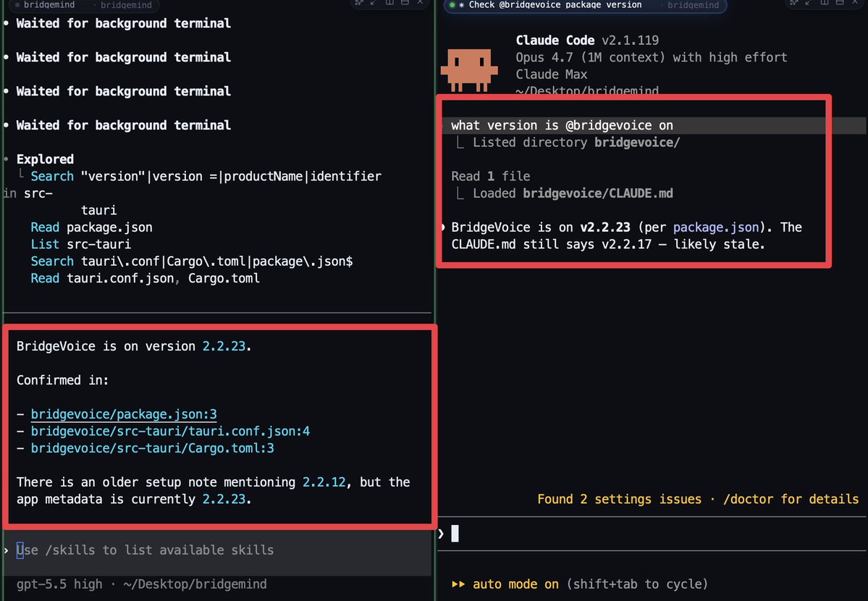Click the 'what version is @bridgevoice on' prompt
Viewport: 868px width, 601px height.
pyautogui.click(x=562, y=125)
